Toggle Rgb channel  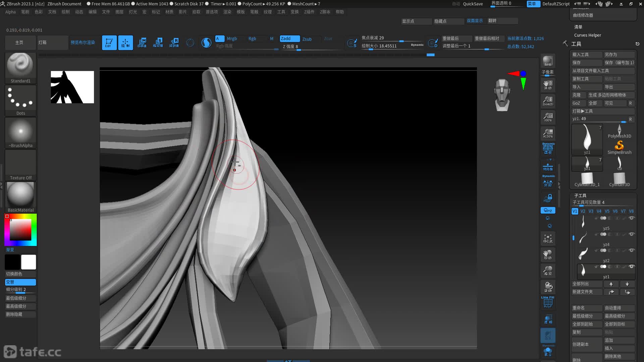(252, 39)
